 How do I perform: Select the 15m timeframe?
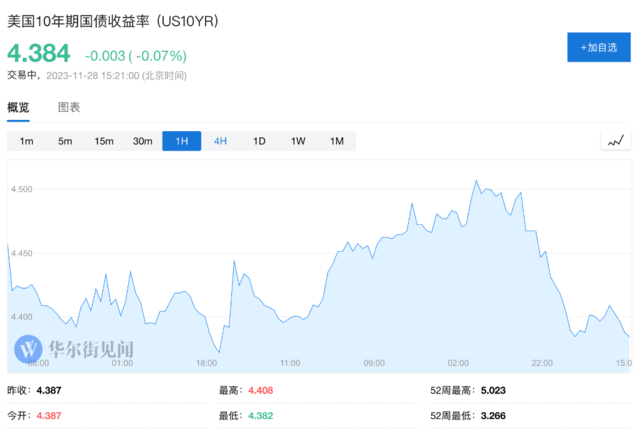[104, 141]
